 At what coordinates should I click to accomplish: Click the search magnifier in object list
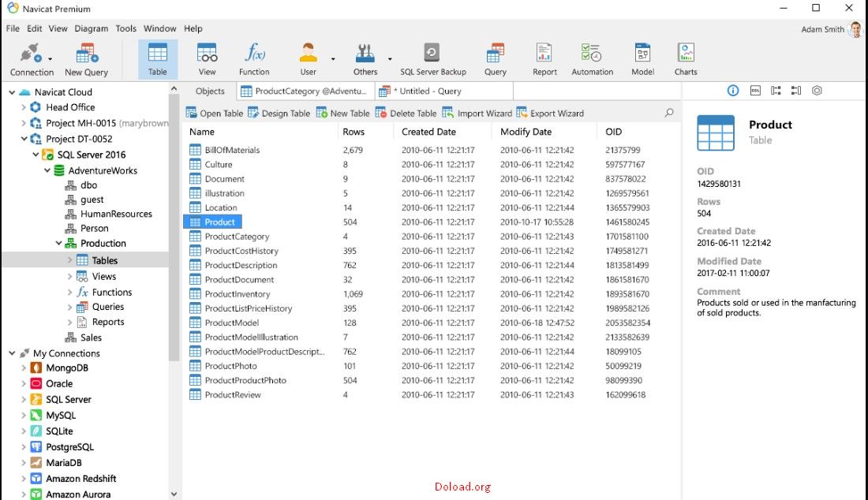pyautogui.click(x=669, y=113)
